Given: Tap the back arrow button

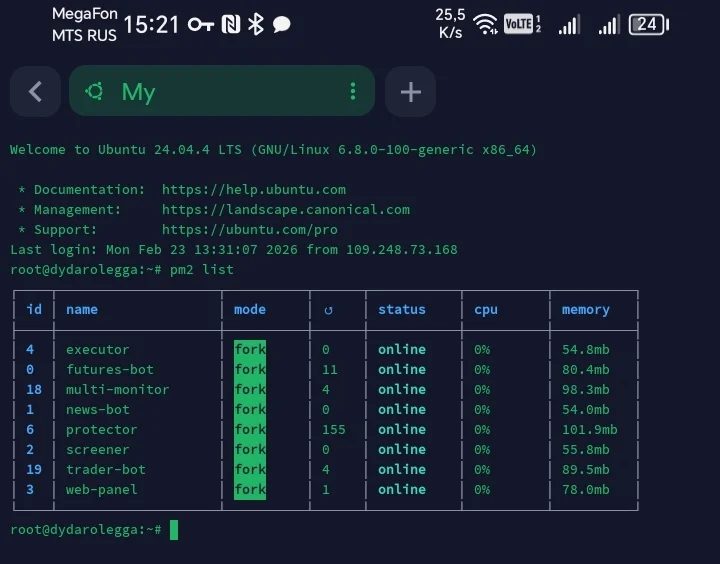Looking at the screenshot, I should pos(35,91).
